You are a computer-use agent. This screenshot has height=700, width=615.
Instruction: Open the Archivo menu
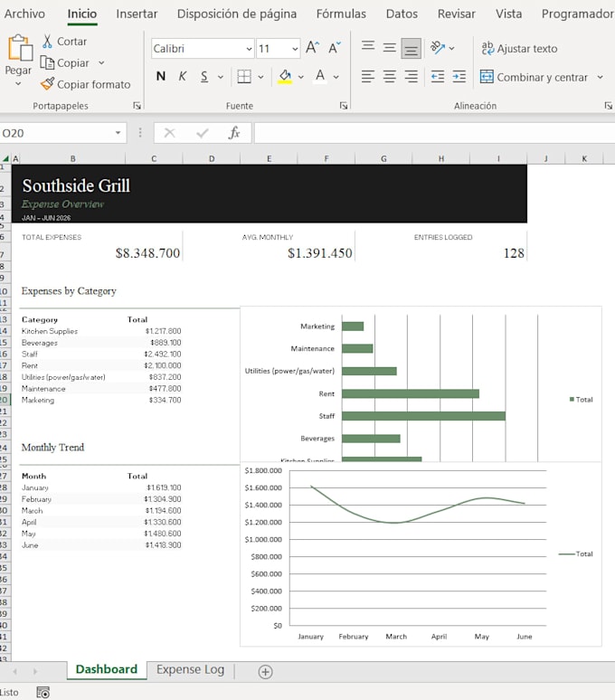click(x=24, y=14)
